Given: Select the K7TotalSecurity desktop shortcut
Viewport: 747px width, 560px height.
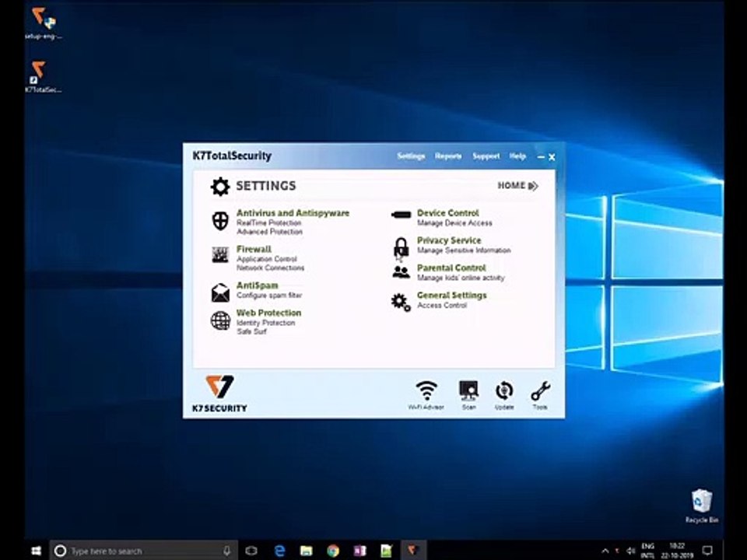Looking at the screenshot, I should pyautogui.click(x=44, y=77).
